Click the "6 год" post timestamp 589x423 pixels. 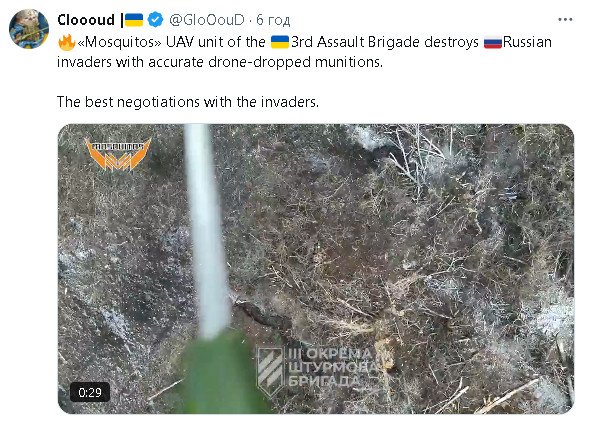tap(273, 20)
